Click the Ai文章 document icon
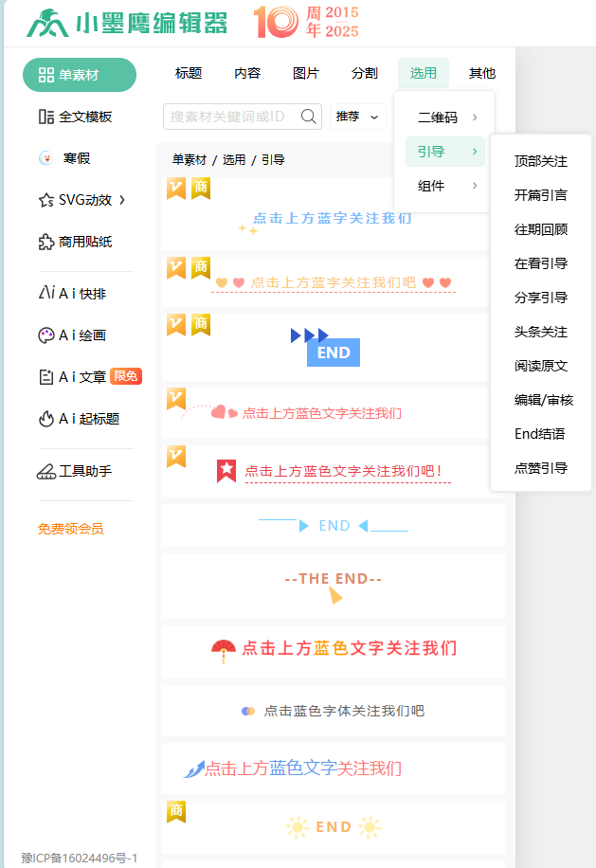Viewport: 596px width, 868px height. tap(45, 377)
